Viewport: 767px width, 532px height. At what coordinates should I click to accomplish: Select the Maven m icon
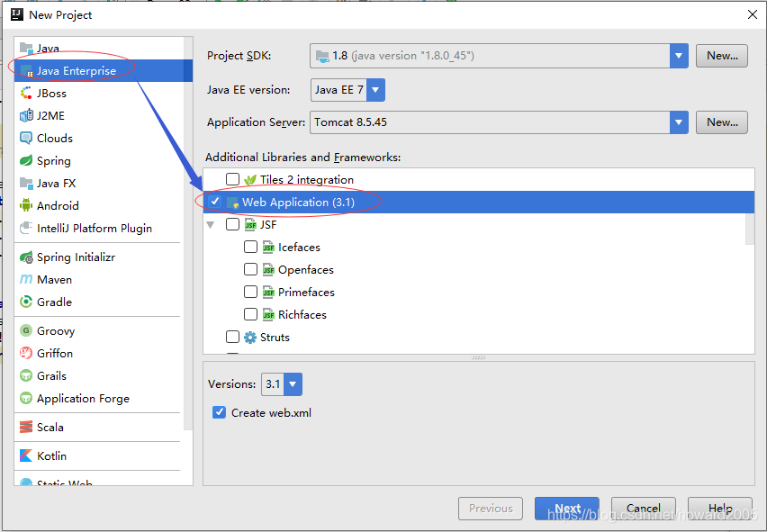click(26, 279)
